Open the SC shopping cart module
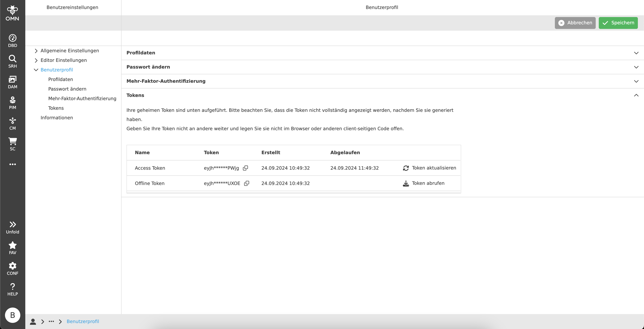The image size is (644, 329). (x=12, y=143)
